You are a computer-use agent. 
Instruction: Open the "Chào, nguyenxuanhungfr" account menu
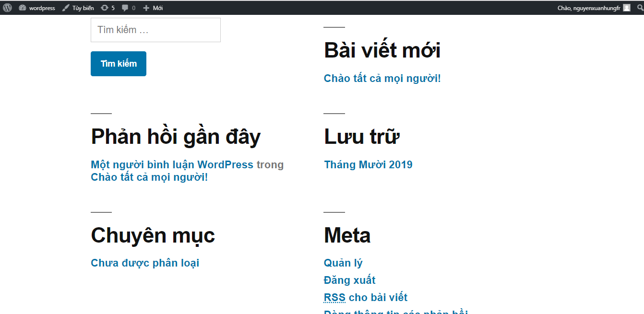588,8
